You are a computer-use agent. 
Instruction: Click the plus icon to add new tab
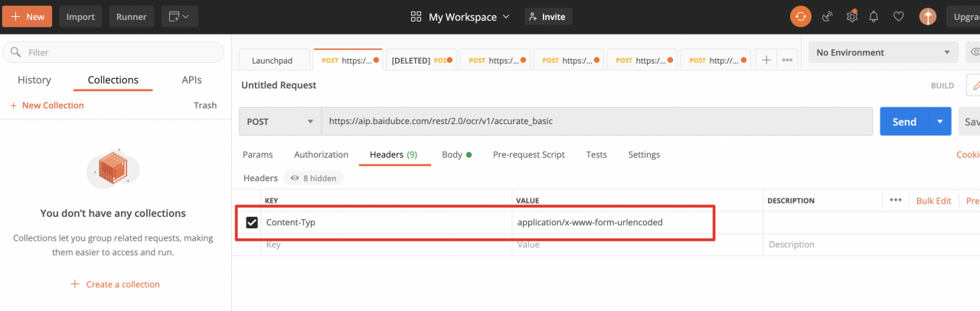(766, 60)
